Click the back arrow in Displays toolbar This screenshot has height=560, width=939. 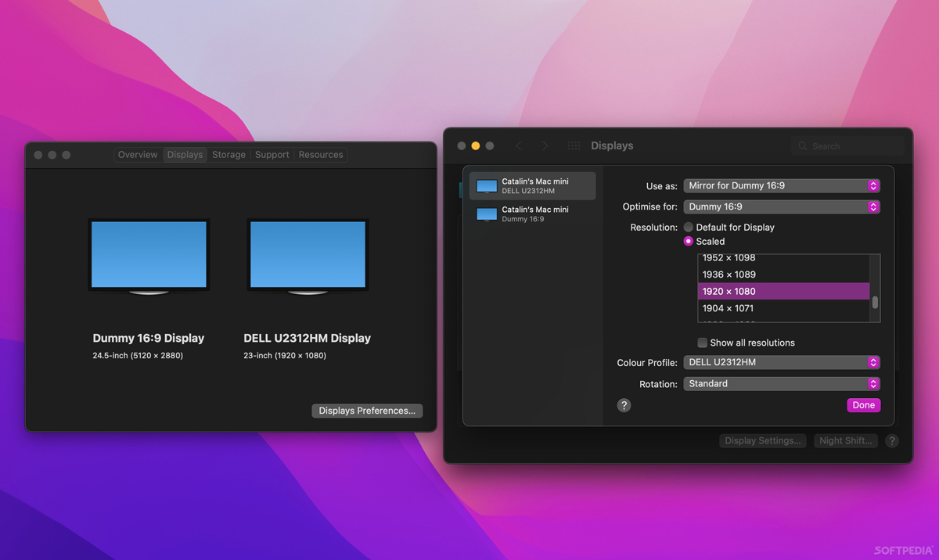(518, 146)
